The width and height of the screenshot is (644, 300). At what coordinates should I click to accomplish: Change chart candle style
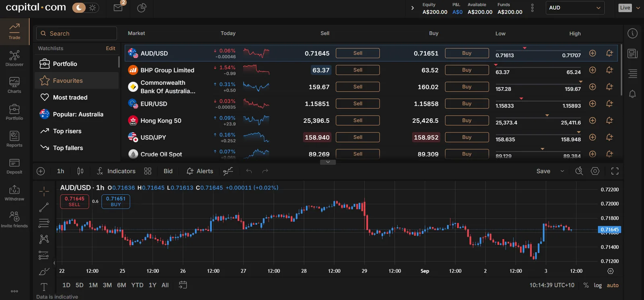pyautogui.click(x=80, y=171)
